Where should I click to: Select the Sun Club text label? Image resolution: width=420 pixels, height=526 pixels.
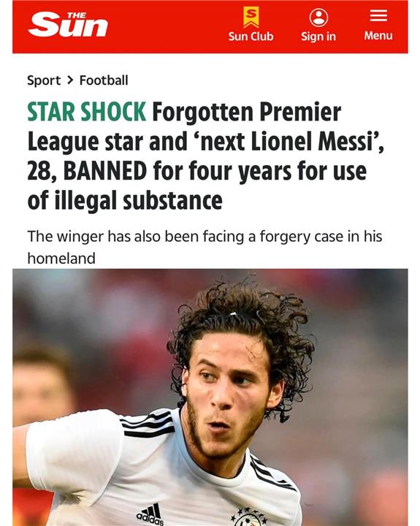[x=251, y=37]
